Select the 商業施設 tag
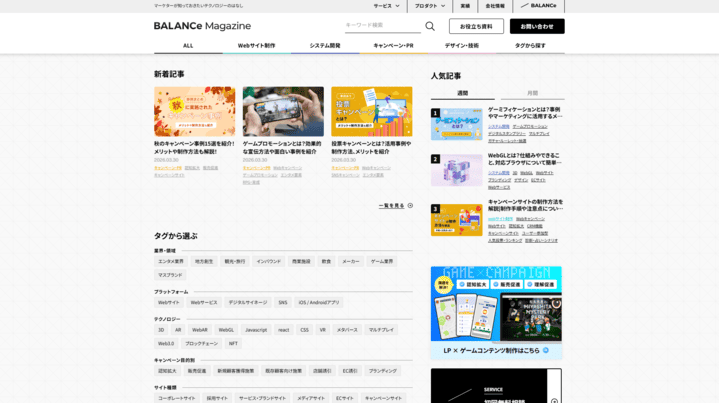Viewport: 719px width, 403px height. (x=301, y=261)
